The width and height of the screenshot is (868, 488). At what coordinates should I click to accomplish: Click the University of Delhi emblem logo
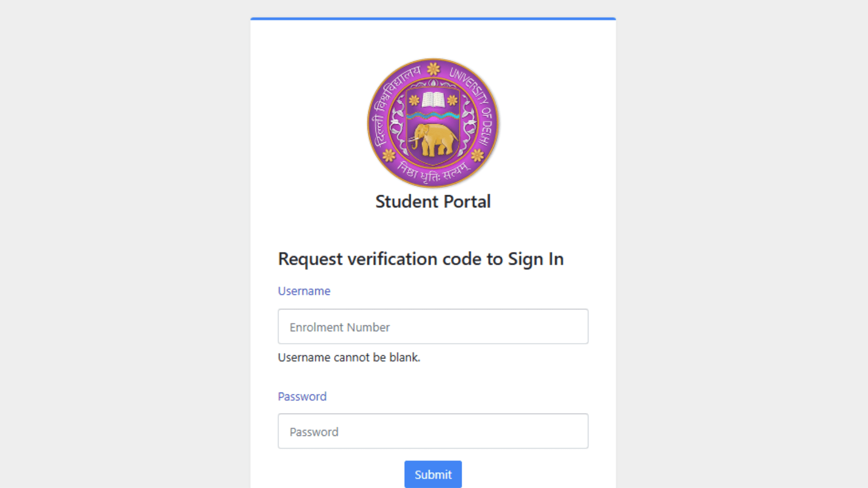click(x=433, y=123)
